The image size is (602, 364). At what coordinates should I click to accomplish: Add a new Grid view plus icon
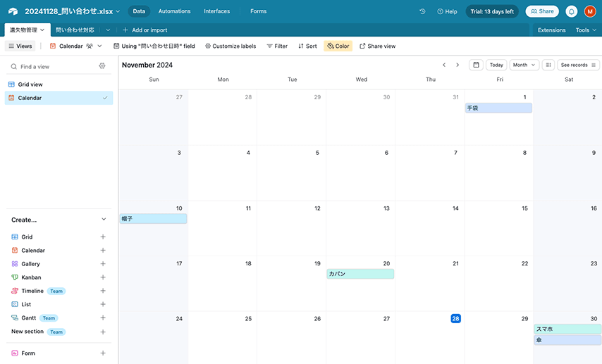[103, 237]
